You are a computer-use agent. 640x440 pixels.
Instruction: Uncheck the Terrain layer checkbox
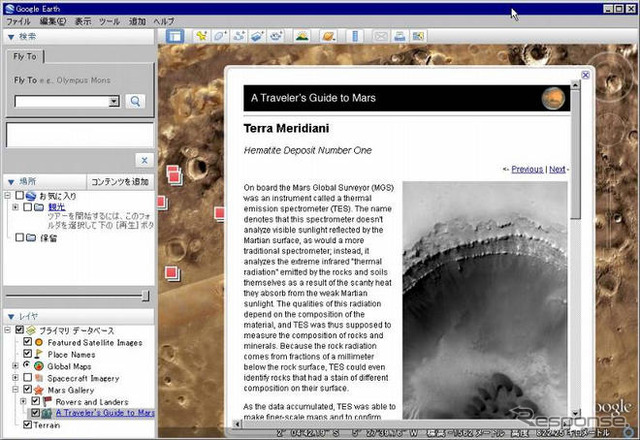[x=27, y=424]
